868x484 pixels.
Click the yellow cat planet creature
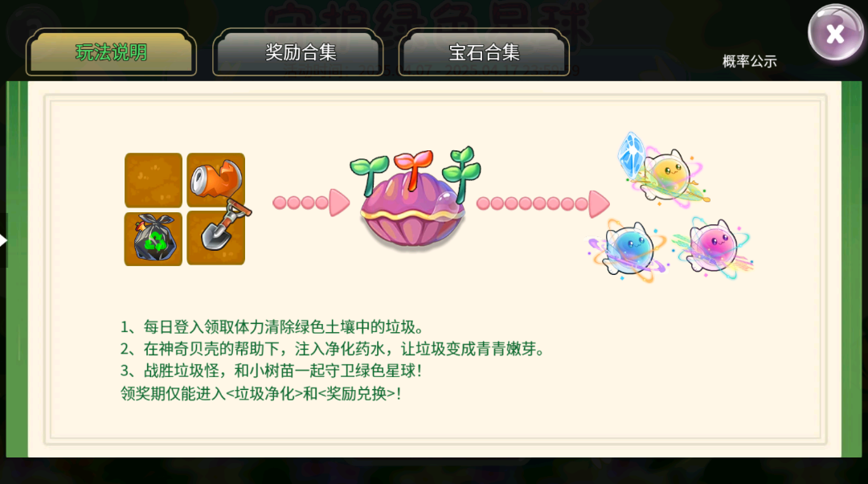(x=669, y=175)
